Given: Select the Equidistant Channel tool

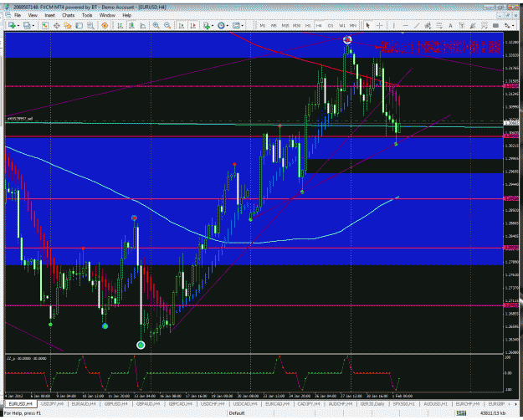Looking at the screenshot, I should (428, 25).
